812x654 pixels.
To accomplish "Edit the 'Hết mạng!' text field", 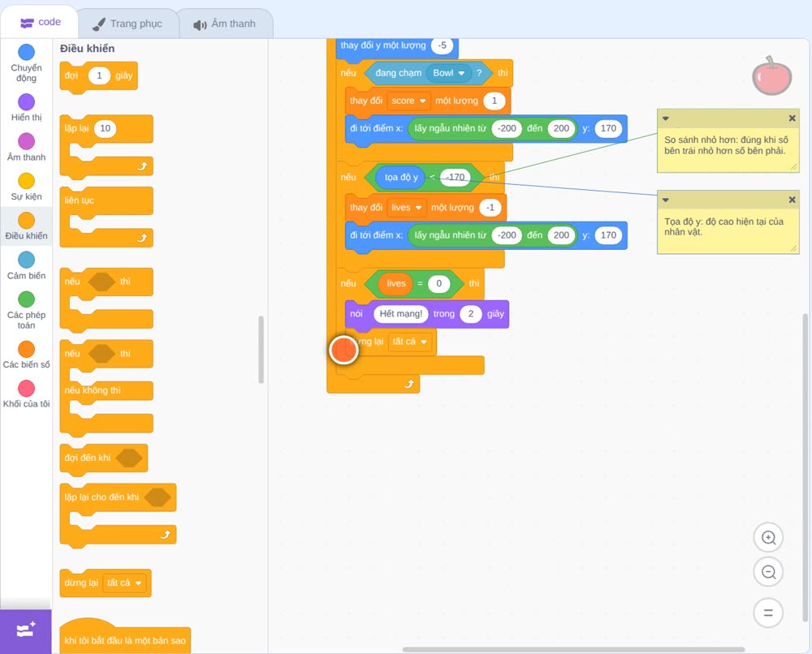I will (x=401, y=313).
